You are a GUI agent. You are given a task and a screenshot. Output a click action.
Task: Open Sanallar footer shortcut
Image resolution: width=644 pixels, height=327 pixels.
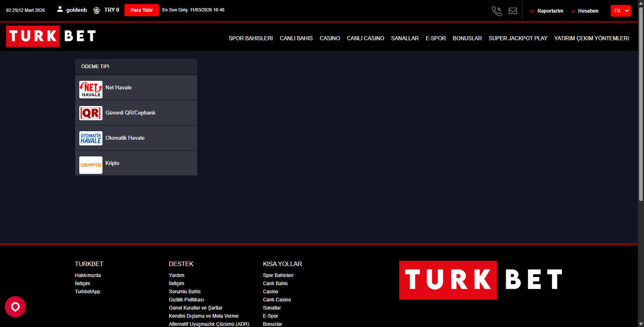pos(272,308)
